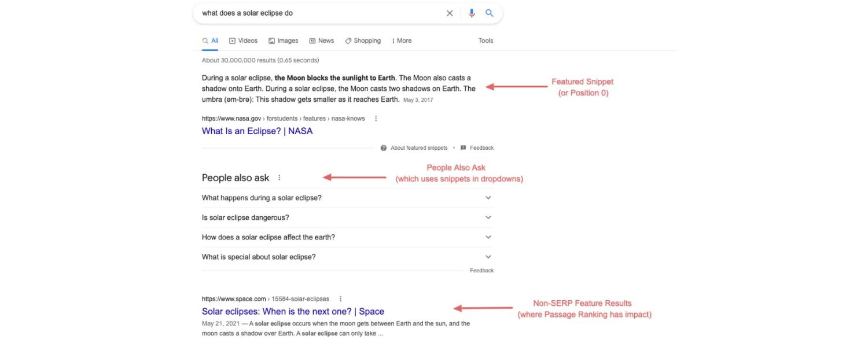Click the microphone voice search icon
This screenshot has width=868, height=347.
472,12
